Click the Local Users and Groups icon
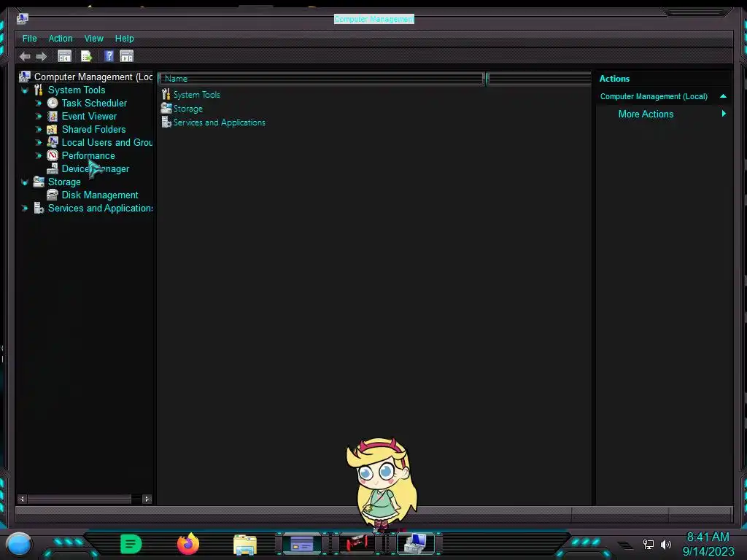Viewport: 747px width, 560px height. 53,142
